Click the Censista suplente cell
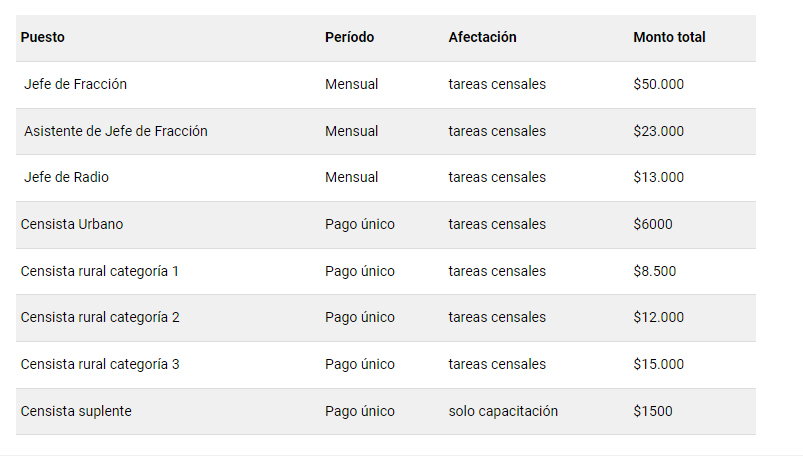The height and width of the screenshot is (458, 803). (76, 411)
